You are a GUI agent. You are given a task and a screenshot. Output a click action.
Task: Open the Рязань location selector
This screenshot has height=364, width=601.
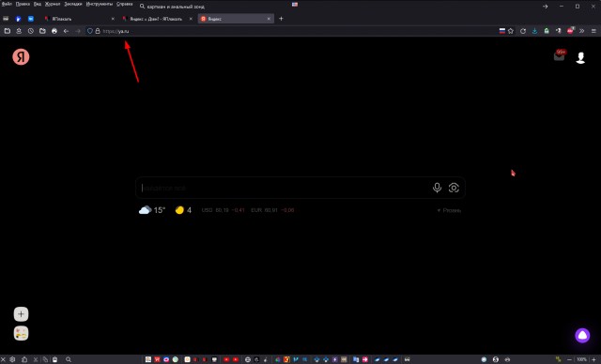tap(449, 210)
